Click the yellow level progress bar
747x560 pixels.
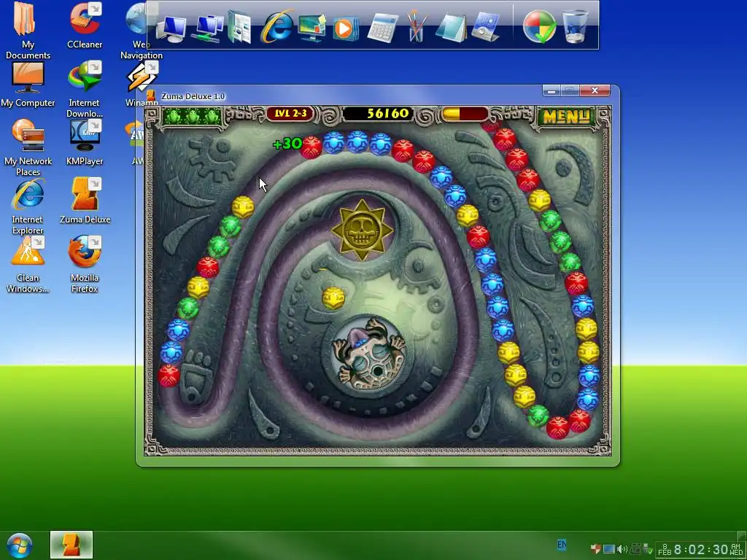pos(465,114)
